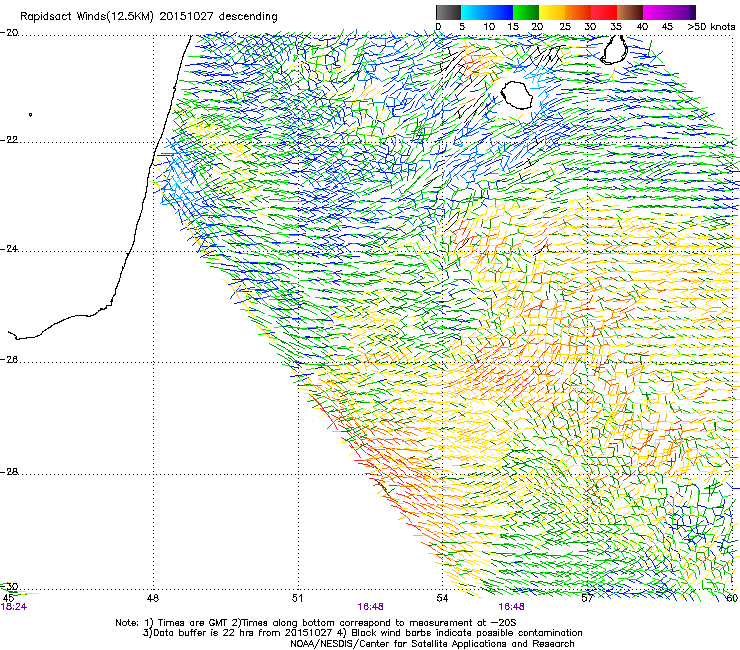Click the purple '18:24' time label
740x650 pixels.
point(13,607)
